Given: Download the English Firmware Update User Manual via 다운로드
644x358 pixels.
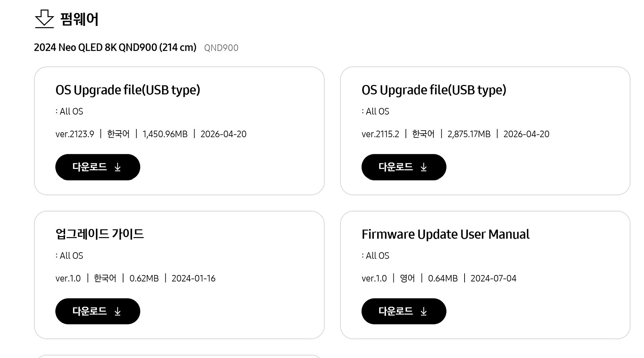Looking at the screenshot, I should click(x=404, y=311).
